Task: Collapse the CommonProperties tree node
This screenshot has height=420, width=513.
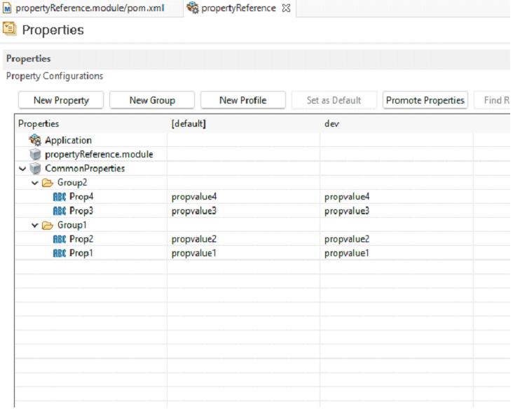Action: [22, 169]
